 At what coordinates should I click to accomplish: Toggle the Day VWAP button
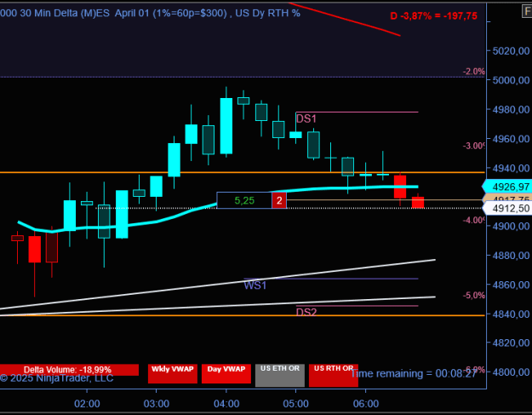point(226,373)
